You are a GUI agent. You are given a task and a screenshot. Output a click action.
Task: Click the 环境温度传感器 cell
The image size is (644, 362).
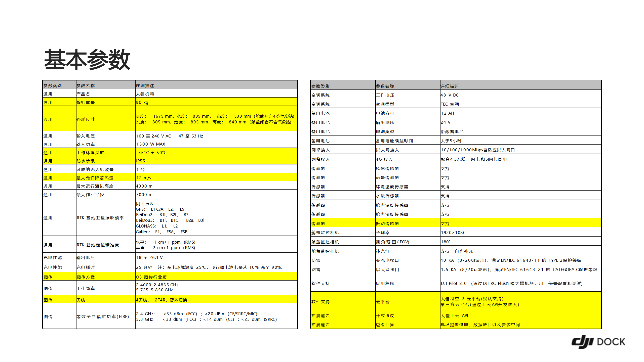tap(408, 186)
